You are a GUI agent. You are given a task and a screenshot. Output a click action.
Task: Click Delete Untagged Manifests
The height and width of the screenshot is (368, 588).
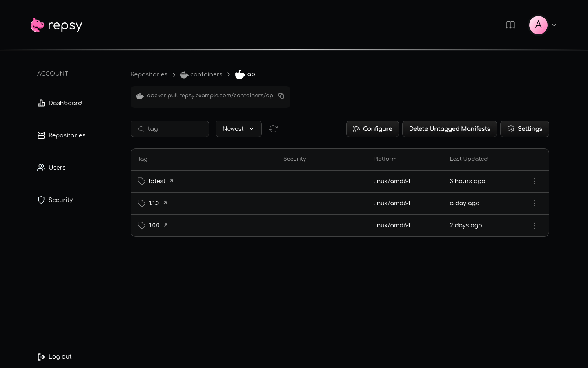pos(450,129)
